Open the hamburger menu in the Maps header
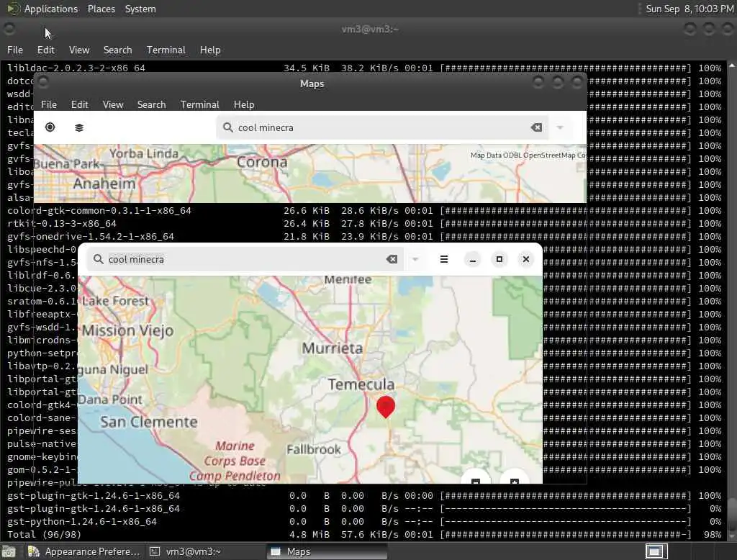This screenshot has width=737, height=560. [443, 259]
